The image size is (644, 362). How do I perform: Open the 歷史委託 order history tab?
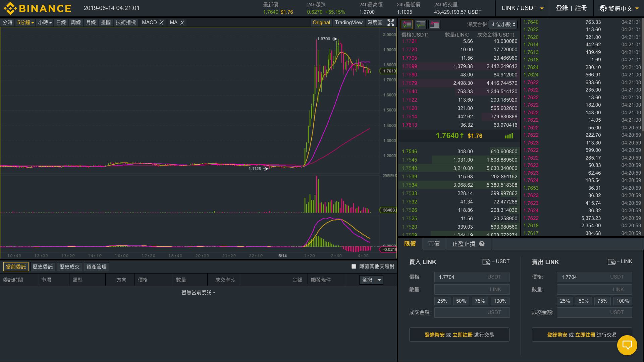(43, 266)
